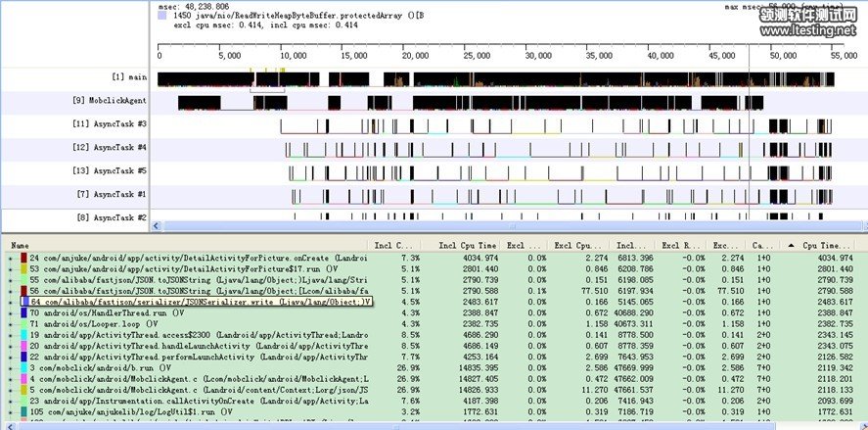868x430 pixels.
Task: Expand row 55 JSON.toJSONString tree node
Action: [10, 280]
